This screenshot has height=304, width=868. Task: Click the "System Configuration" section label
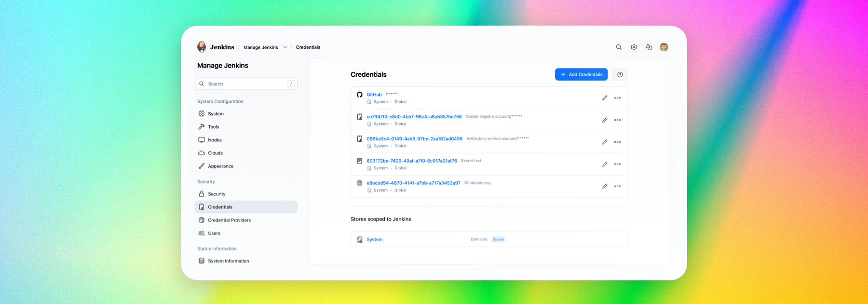pos(220,102)
